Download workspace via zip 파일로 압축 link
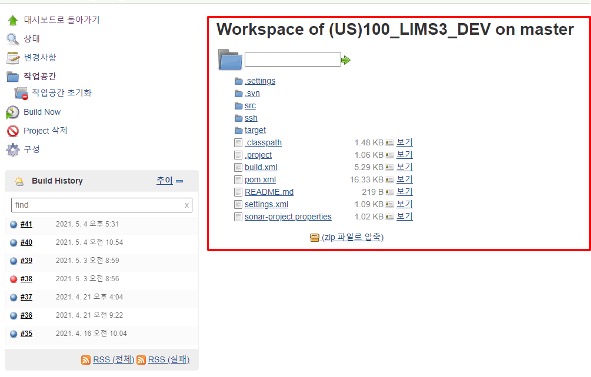This screenshot has height=377, width=591. click(x=352, y=237)
